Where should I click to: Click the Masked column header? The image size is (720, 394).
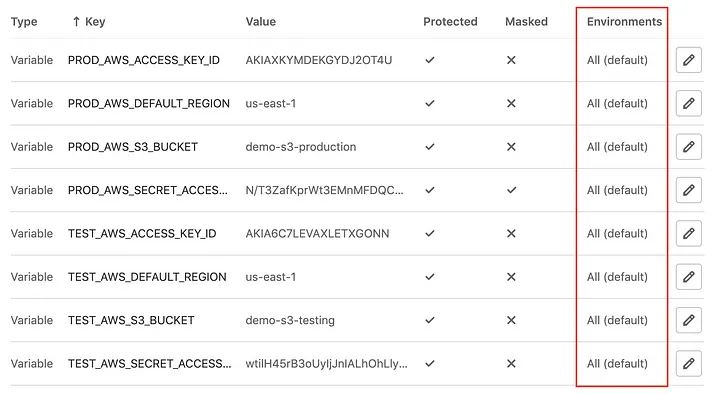(526, 22)
